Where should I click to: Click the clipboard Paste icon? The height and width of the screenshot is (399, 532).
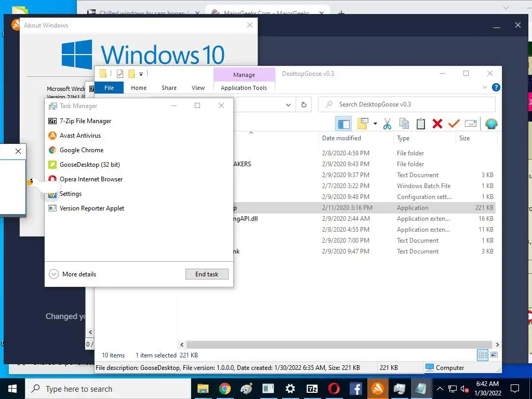[x=421, y=124]
